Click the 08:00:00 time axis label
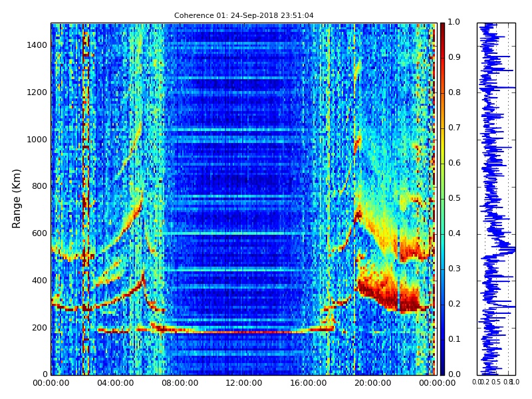Image resolution: width=532 pixels, height=399 pixels. tap(180, 383)
